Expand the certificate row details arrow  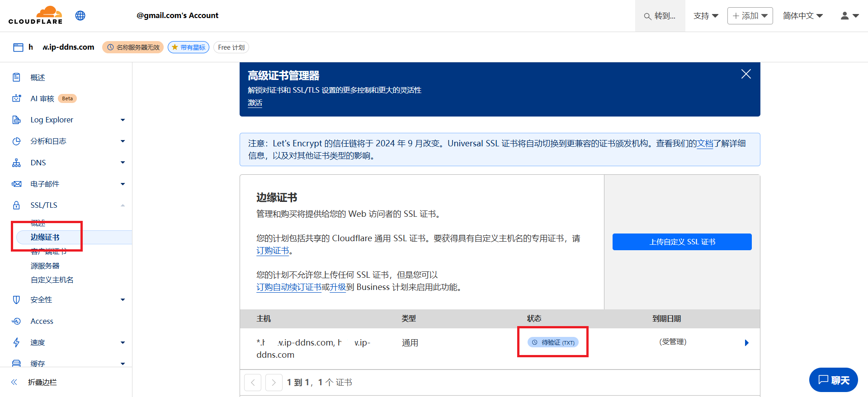tap(746, 343)
